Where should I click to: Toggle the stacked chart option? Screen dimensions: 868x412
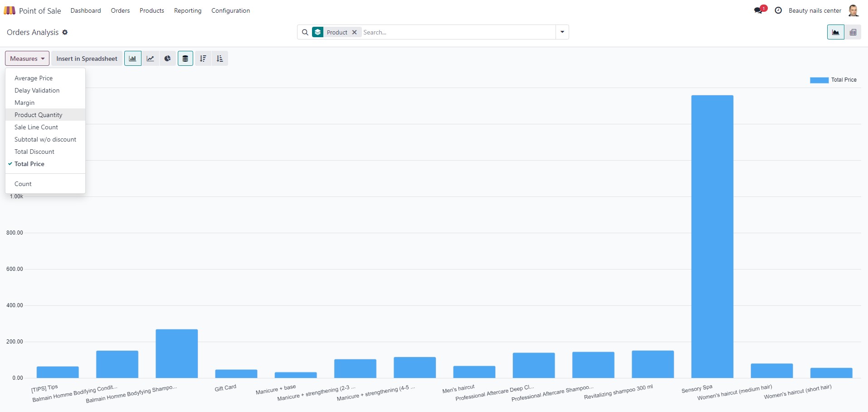coord(185,59)
